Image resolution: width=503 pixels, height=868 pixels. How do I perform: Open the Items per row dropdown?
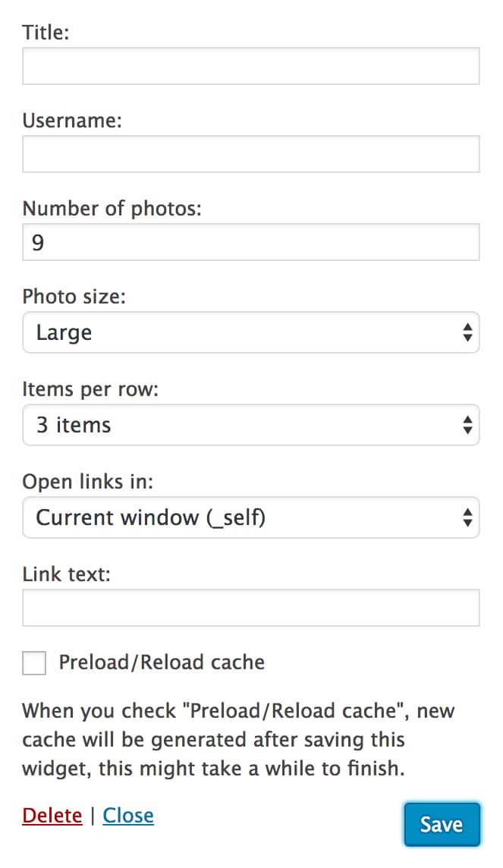(250, 425)
